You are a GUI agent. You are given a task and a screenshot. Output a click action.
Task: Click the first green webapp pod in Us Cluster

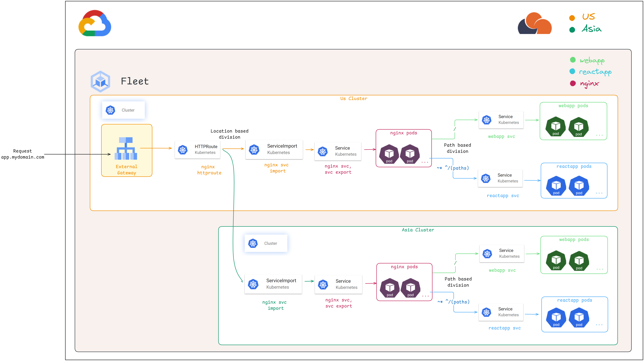click(555, 126)
